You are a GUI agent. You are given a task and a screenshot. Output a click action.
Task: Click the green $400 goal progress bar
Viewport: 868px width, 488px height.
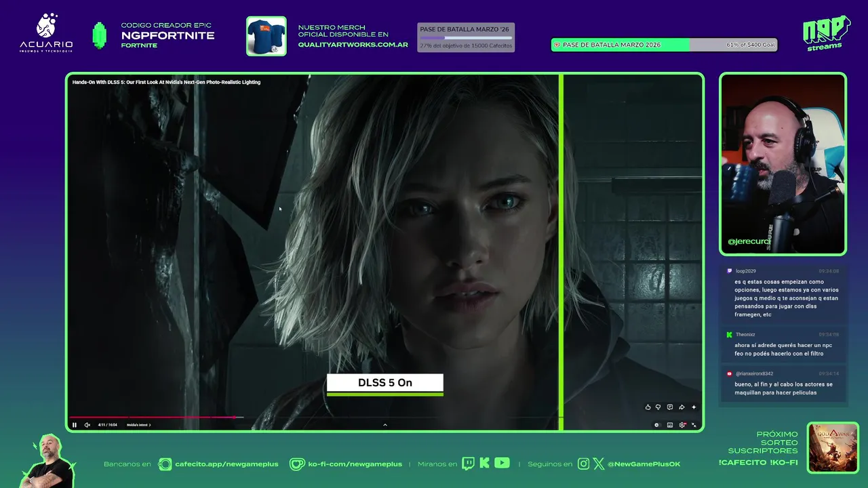coord(664,45)
